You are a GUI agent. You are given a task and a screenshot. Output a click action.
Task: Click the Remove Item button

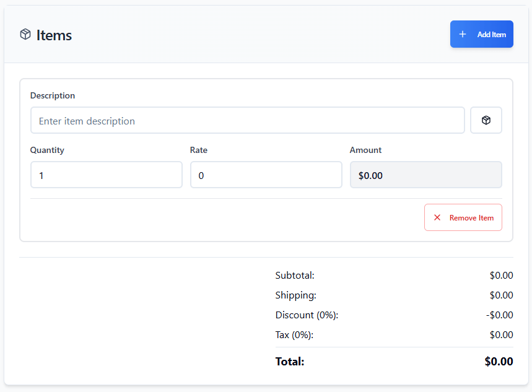pos(463,217)
